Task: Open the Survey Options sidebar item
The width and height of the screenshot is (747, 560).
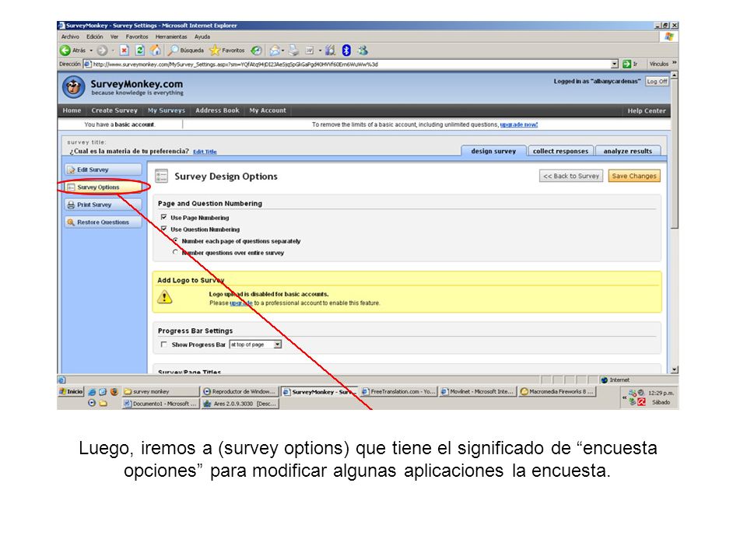Action: (x=103, y=187)
